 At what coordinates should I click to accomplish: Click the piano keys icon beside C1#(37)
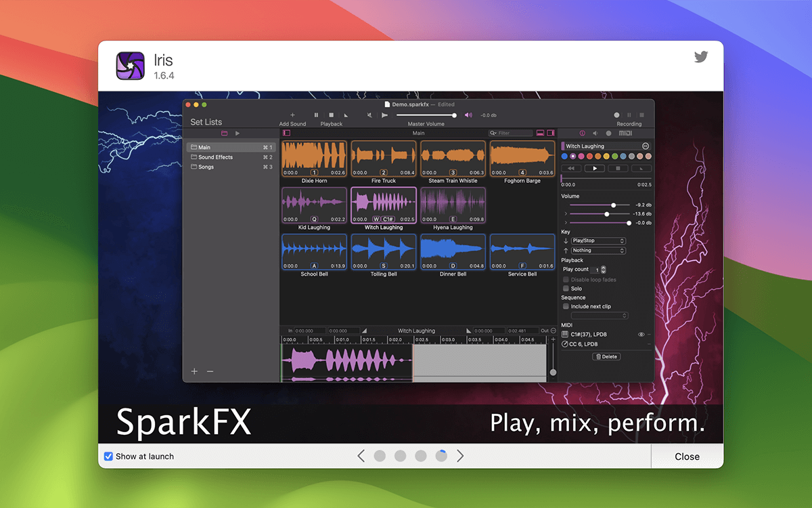(x=565, y=335)
